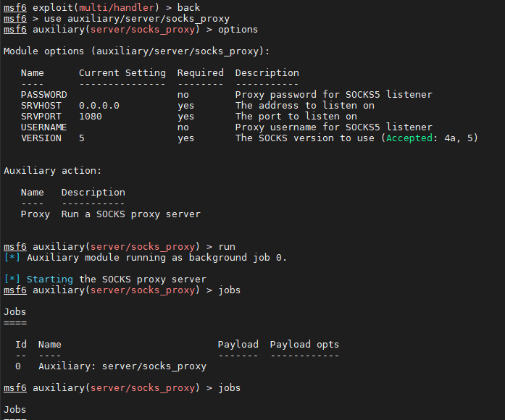The height and width of the screenshot is (420, 505).
Task: Click the green 'Accepted' word
Action: (409, 138)
